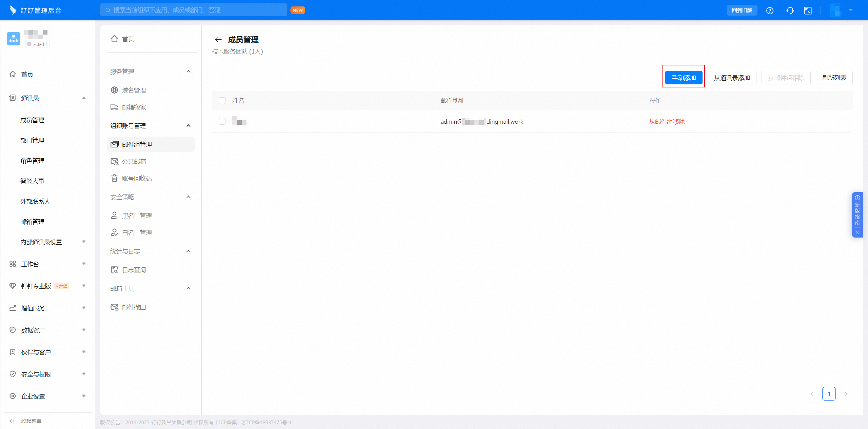Click the admin dingmail.work email address
Viewport: 868px width, 429px height.
click(x=482, y=121)
